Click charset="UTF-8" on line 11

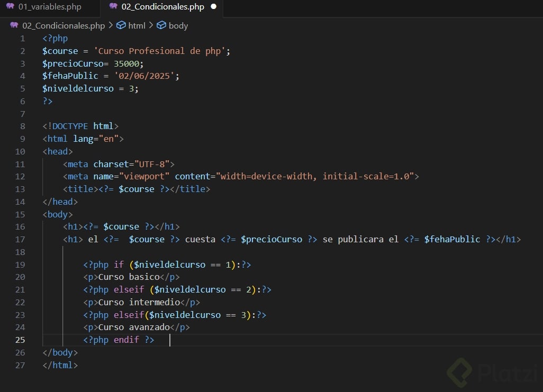point(132,164)
